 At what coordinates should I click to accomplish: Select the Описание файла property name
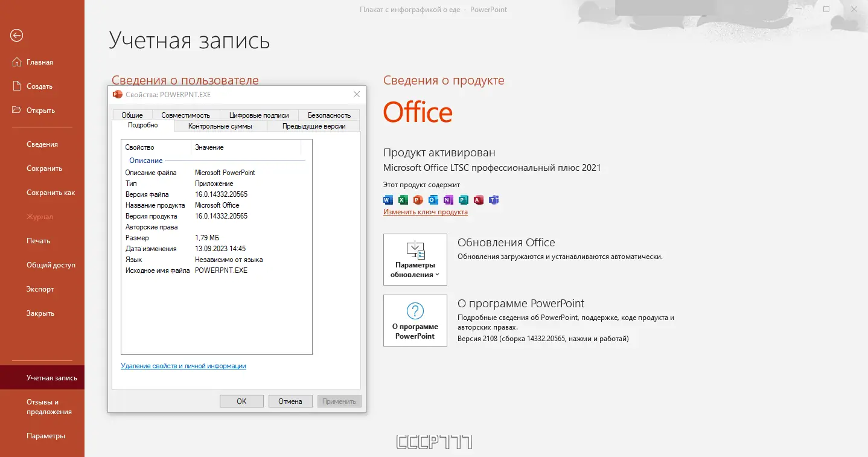151,173
